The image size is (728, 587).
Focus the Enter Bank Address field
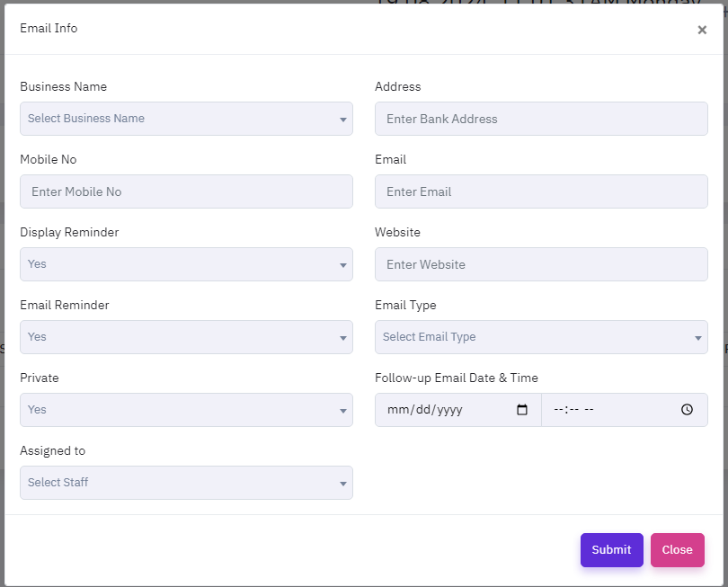coord(541,119)
